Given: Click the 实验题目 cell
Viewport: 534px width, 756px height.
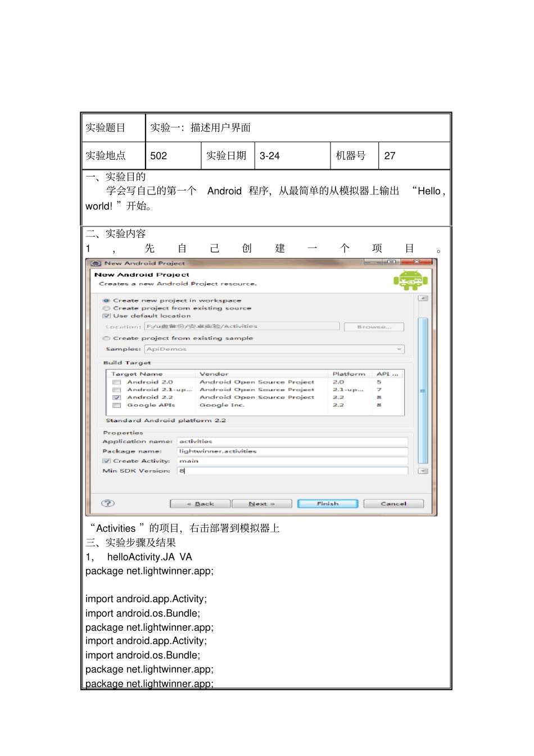Looking at the screenshot, I should [x=114, y=128].
